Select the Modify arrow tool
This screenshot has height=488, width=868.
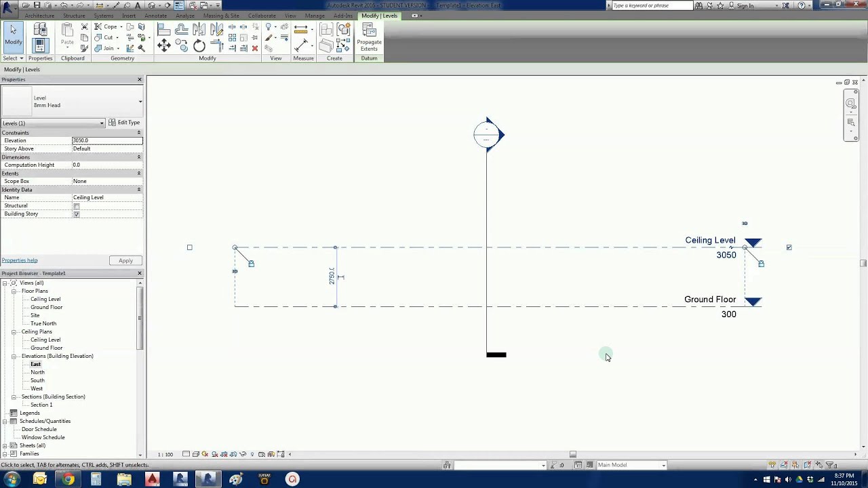(13, 36)
